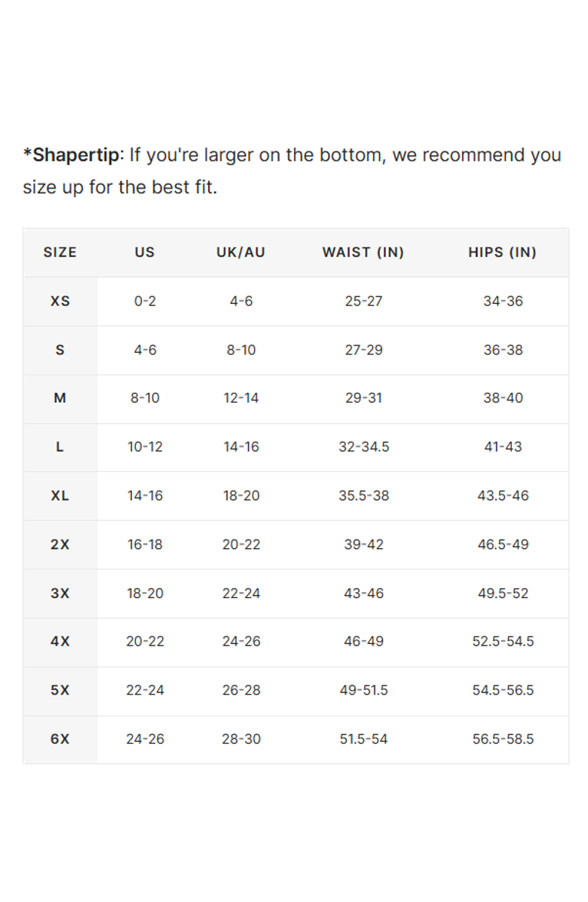Select the XL size row label
Image resolution: width=588 pixels, height=902 pixels.
60,495
